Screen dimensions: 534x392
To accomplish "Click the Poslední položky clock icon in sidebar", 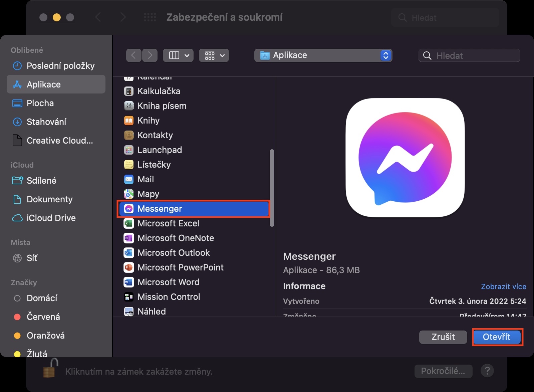I will pyautogui.click(x=17, y=66).
